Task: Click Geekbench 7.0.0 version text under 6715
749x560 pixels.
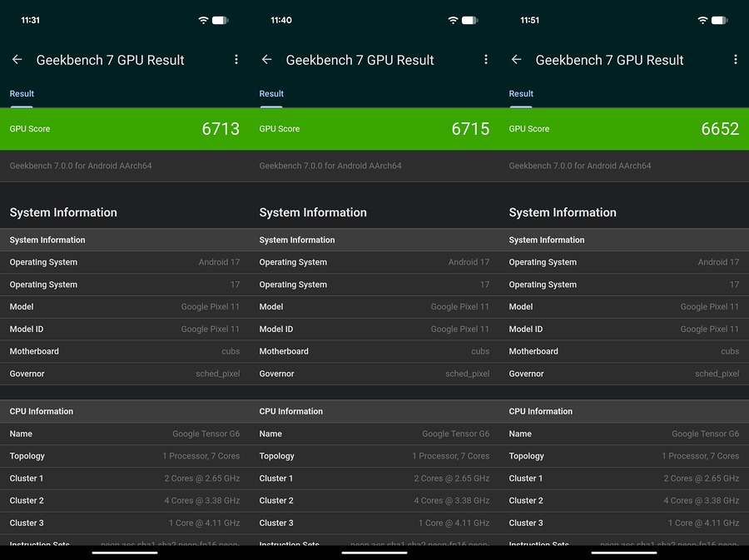Action: pos(330,166)
